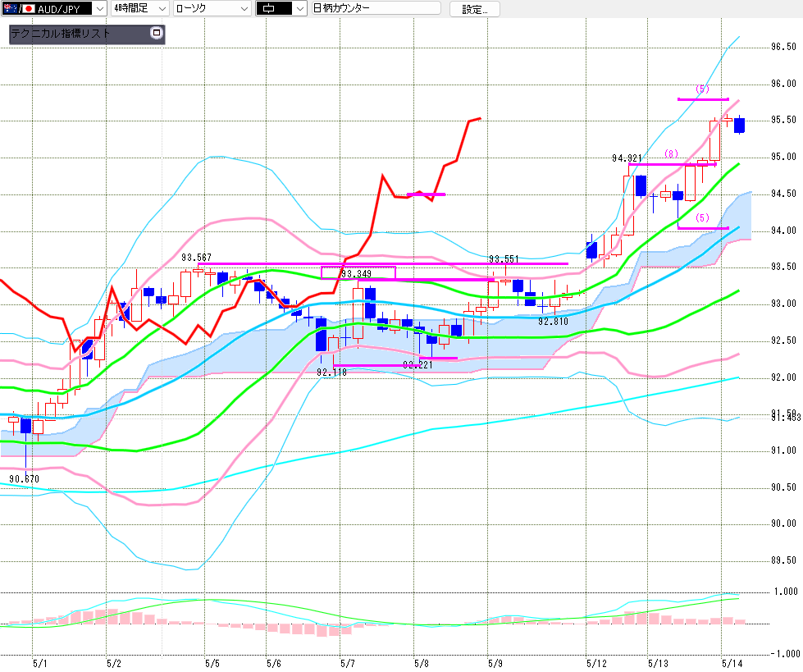Screen dimensions: 803x672
Task: Click the -1.000 oscillator scale label
Action: (x=785, y=654)
